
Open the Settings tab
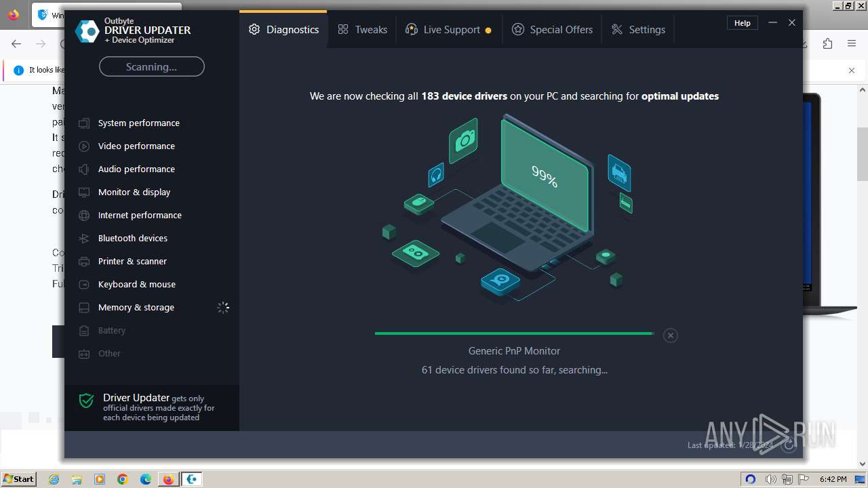(638, 30)
